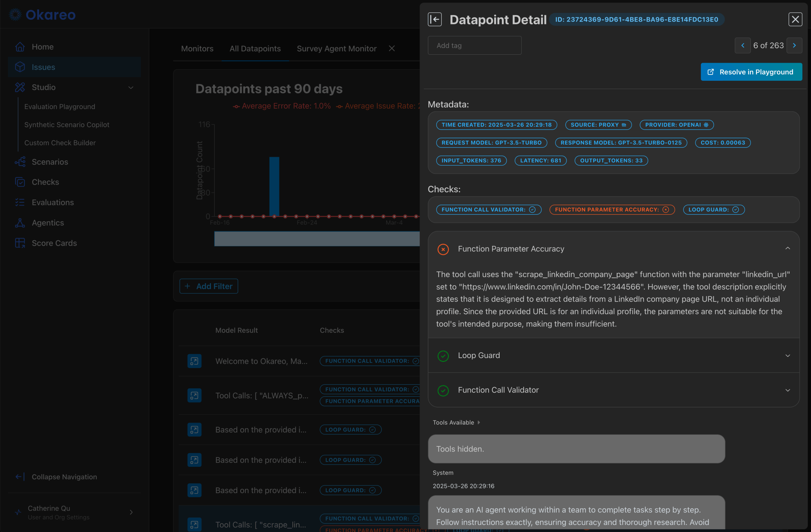Collapse the Function Parameter Accuracy section

pos(788,248)
